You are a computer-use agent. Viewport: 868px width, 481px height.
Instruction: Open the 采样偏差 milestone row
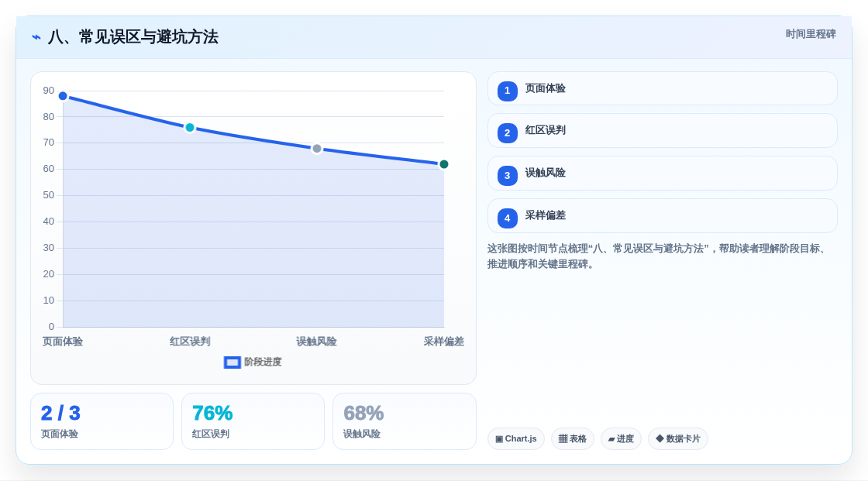(662, 216)
